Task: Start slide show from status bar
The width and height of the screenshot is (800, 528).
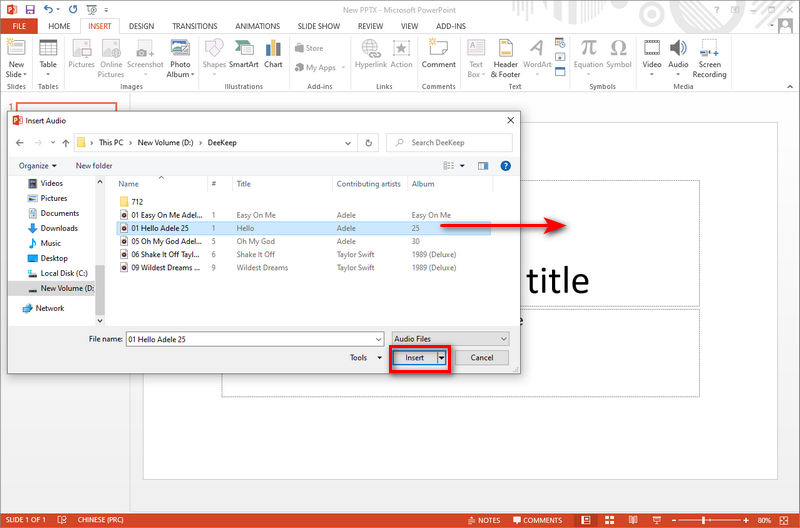Action: 657,520
